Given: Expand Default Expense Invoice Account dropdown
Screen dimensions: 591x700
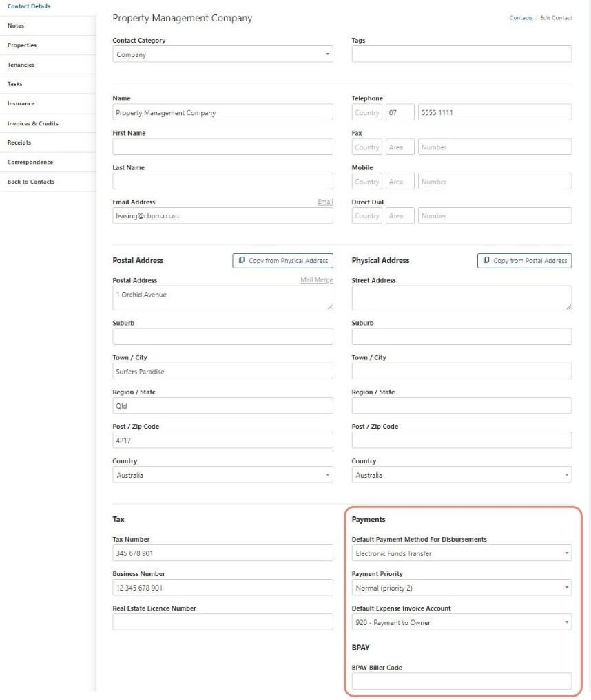Looking at the screenshot, I should pos(462,622).
